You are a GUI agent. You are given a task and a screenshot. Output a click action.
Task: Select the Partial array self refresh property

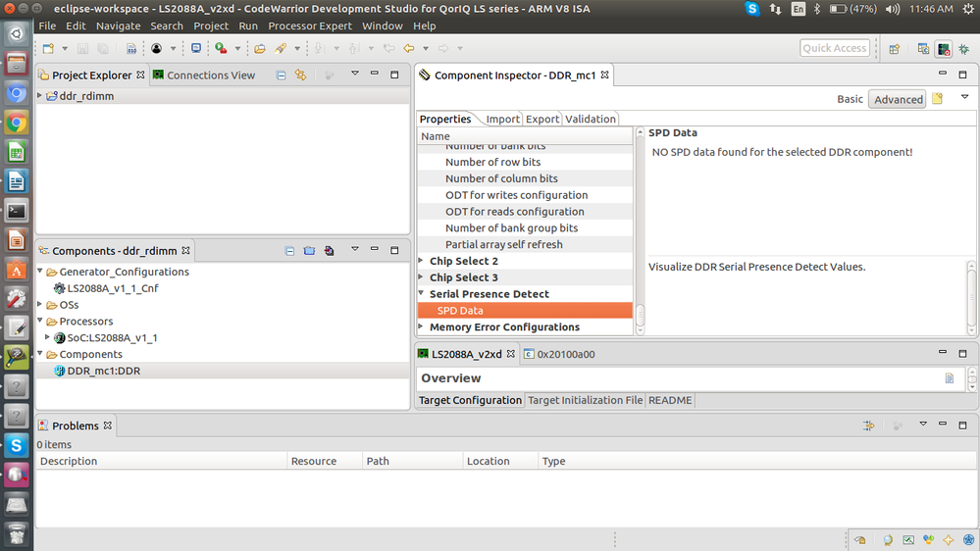(x=525, y=244)
